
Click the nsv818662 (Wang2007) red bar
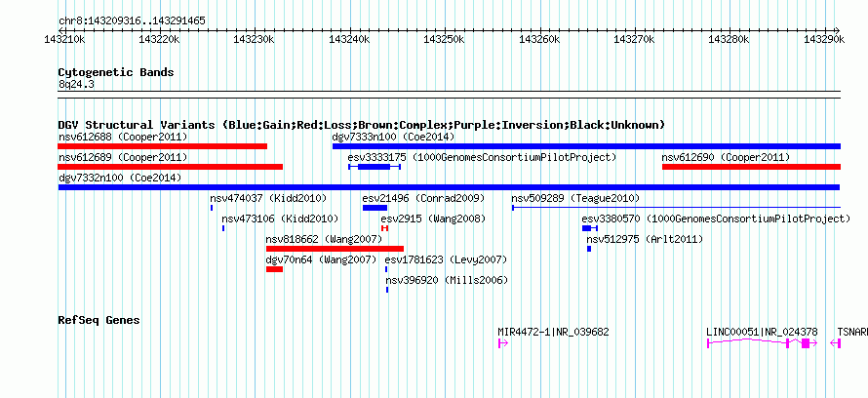point(335,249)
